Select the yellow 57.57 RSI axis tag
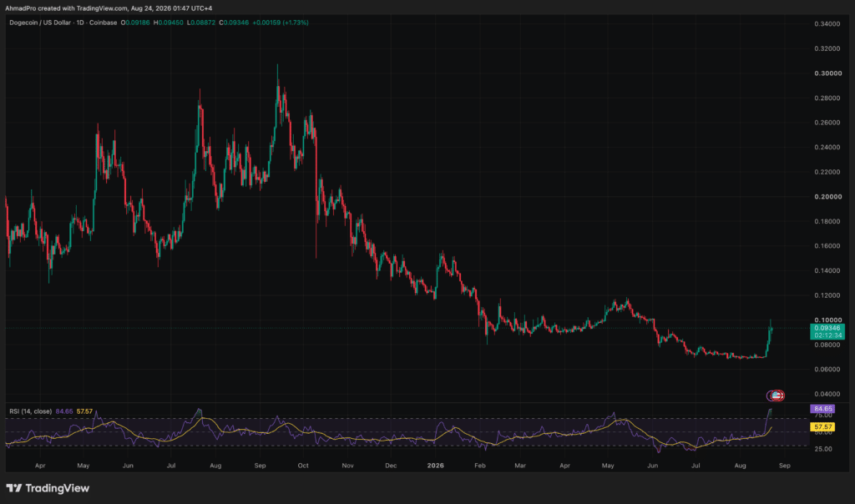This screenshot has height=504, width=855. 822,427
